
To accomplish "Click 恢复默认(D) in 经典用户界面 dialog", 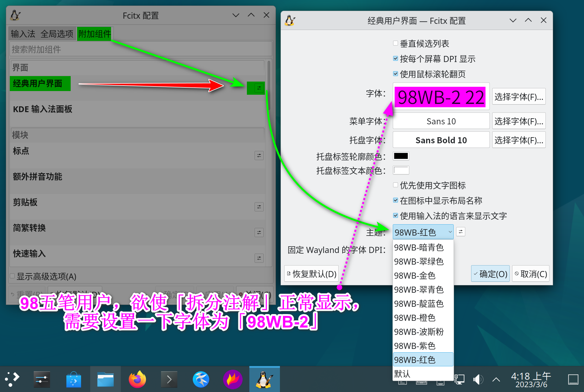I will coord(311,274).
